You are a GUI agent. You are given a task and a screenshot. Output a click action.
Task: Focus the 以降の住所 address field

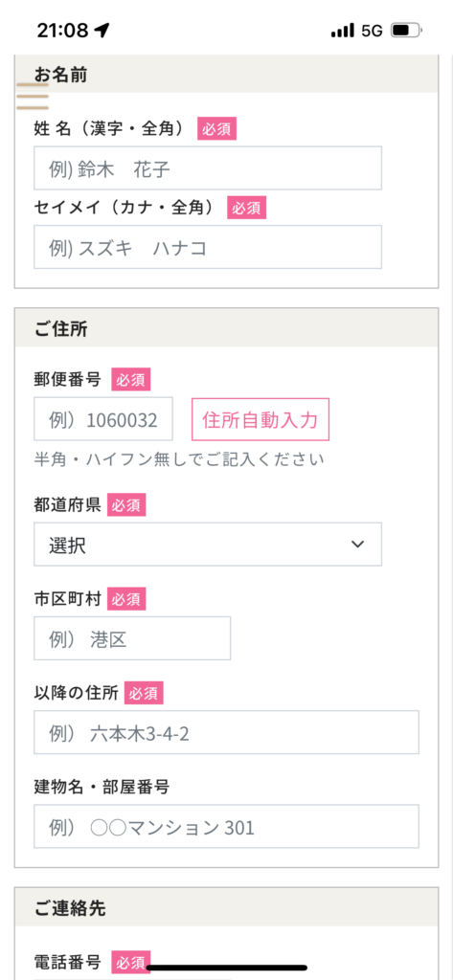tap(226, 732)
